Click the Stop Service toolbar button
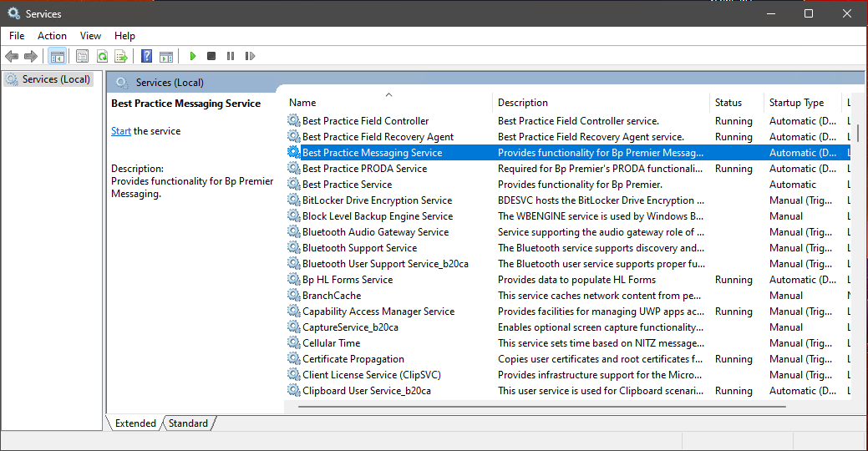This screenshot has width=868, height=451. [211, 56]
